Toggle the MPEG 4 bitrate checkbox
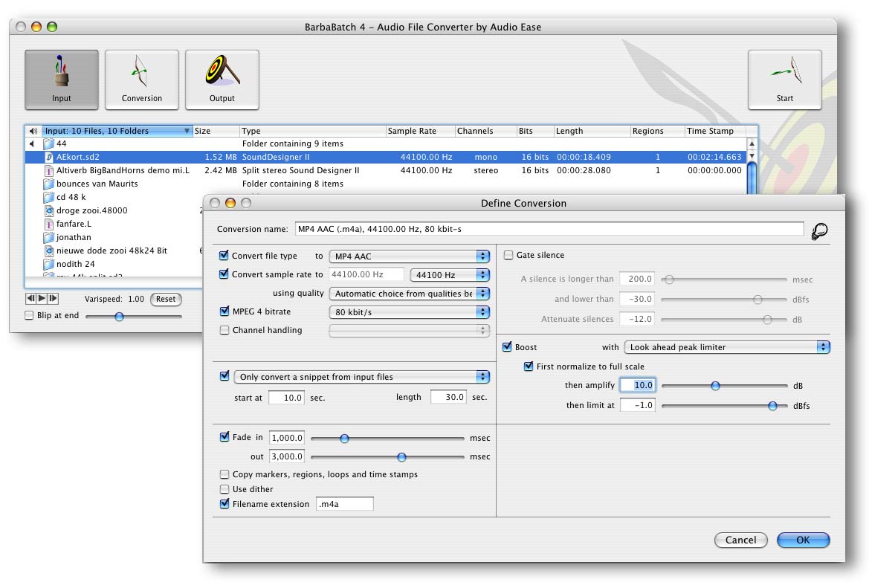869x588 pixels. [224, 311]
